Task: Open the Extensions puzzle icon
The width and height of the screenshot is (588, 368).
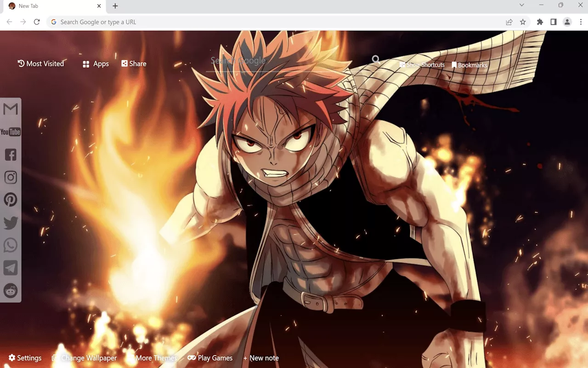Action: pyautogui.click(x=540, y=22)
